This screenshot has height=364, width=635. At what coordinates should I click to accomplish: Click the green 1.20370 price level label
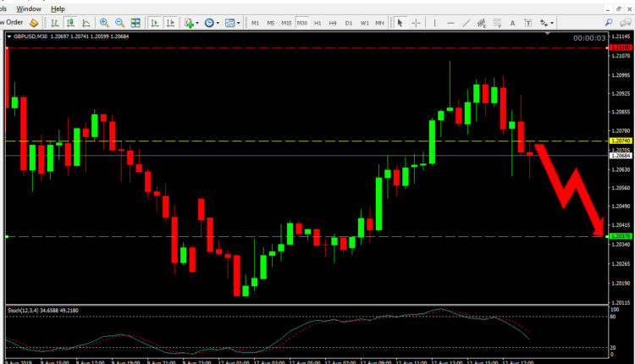point(621,236)
